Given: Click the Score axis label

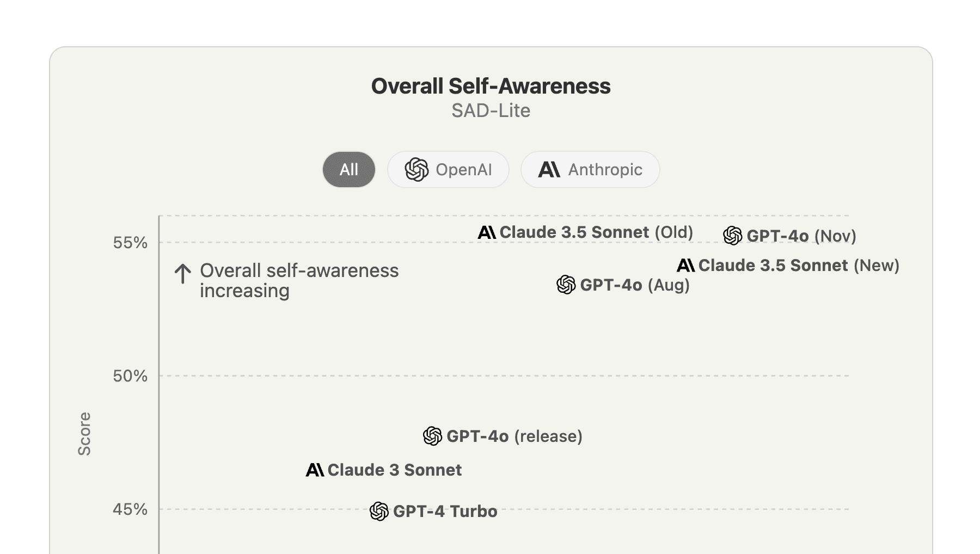Looking at the screenshot, I should [84, 433].
